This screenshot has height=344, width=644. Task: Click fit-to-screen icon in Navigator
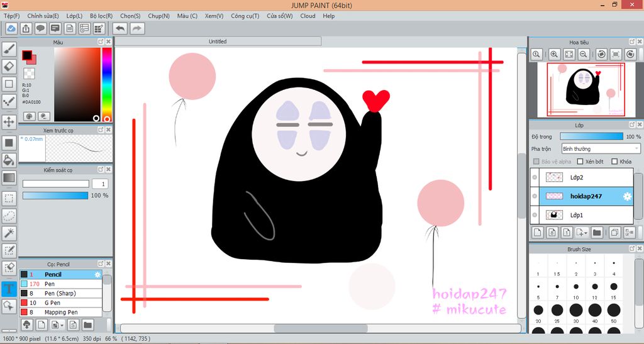(x=569, y=54)
